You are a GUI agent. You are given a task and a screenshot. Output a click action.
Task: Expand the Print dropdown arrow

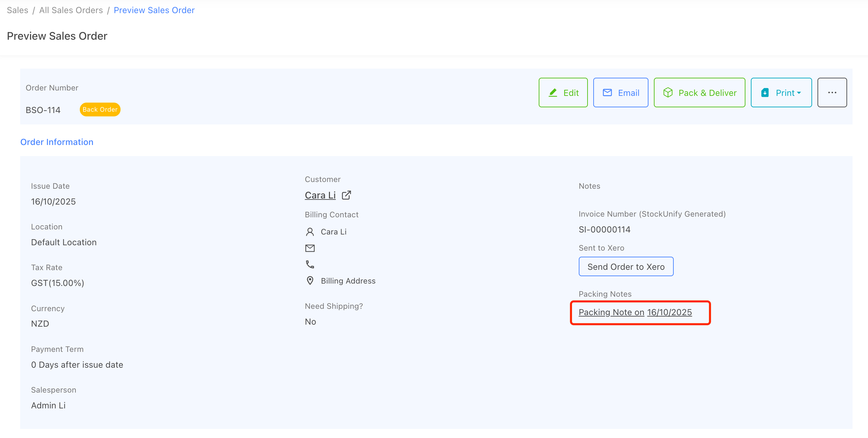(799, 93)
